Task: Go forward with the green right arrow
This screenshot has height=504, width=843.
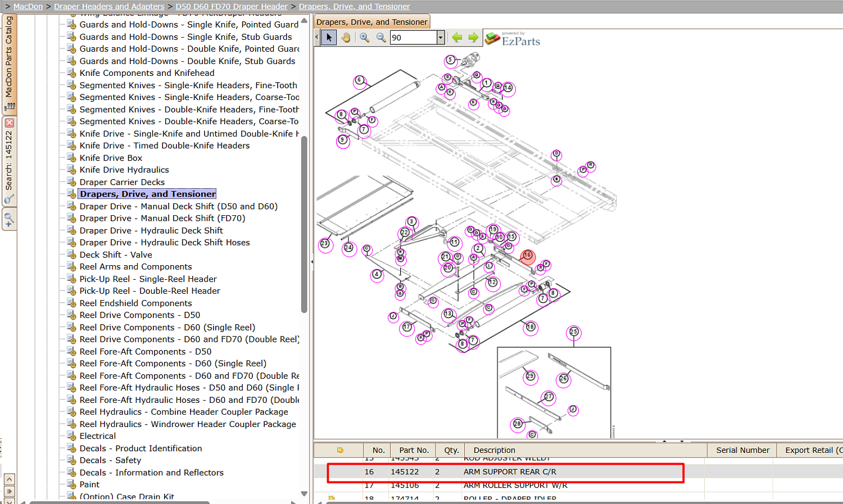Action: coord(473,38)
